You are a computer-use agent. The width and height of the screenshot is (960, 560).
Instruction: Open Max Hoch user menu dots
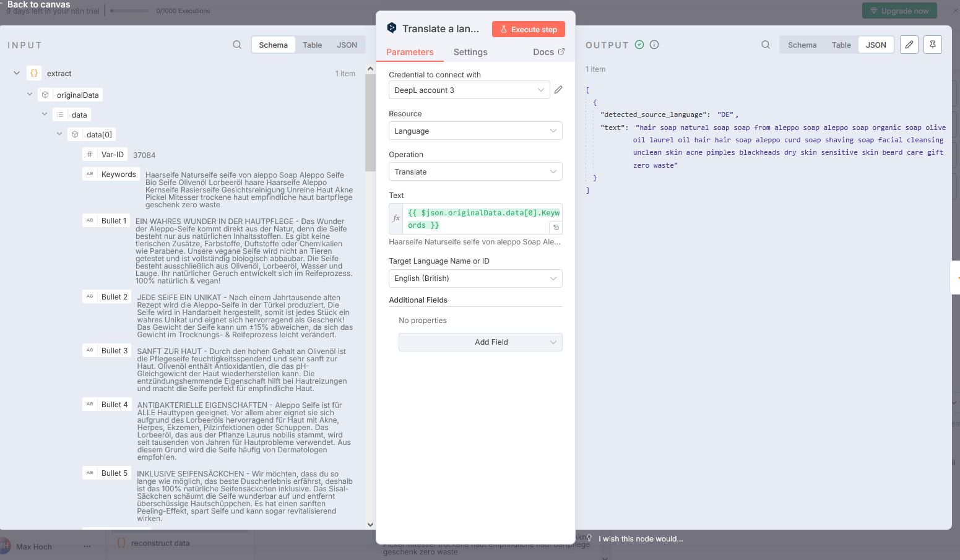point(87,546)
